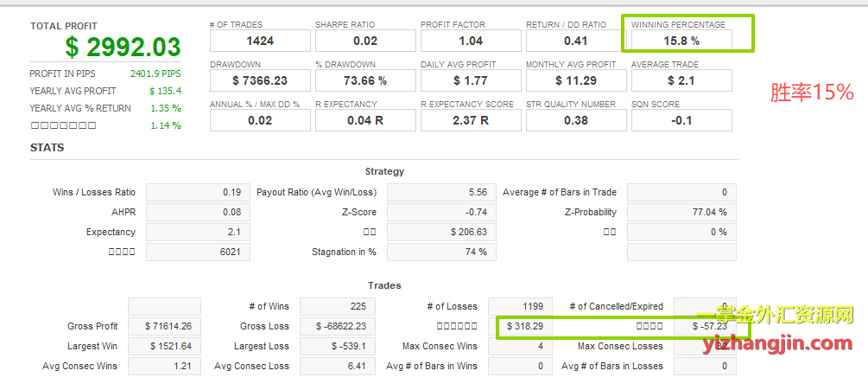
Task: Select the Profit Factor value 1.04
Action: point(471,41)
